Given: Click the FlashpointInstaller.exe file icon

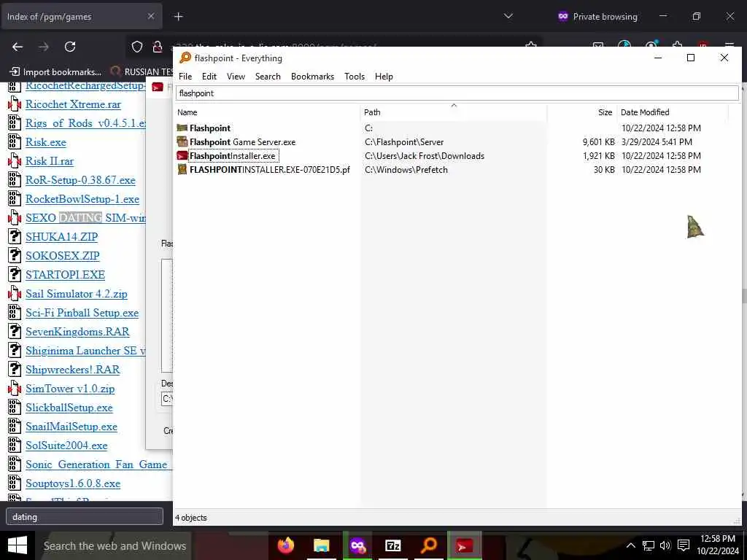Looking at the screenshot, I should point(182,156).
